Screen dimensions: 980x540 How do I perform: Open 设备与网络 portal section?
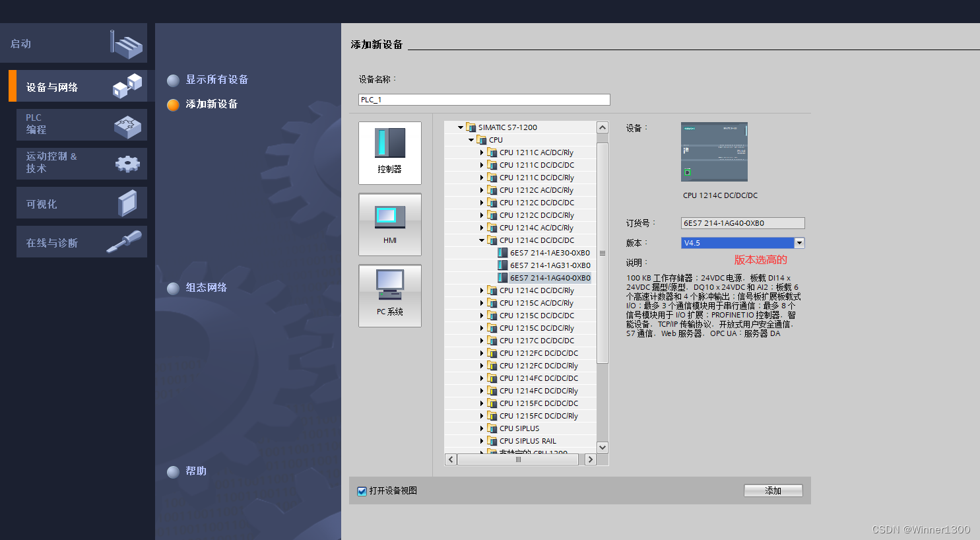pyautogui.click(x=82, y=86)
